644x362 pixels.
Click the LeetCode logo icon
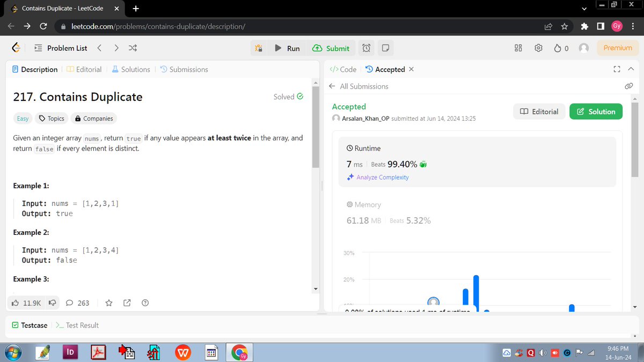[17, 48]
